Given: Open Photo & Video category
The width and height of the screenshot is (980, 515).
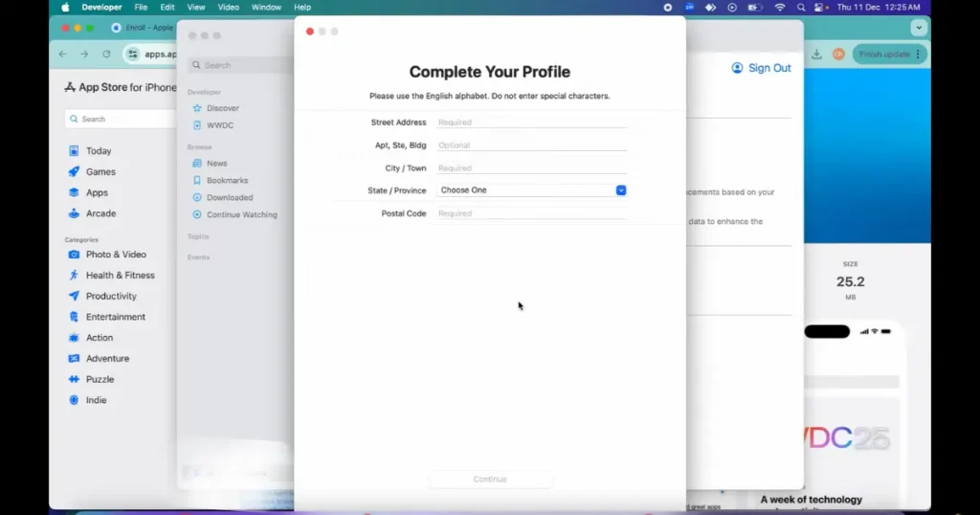Looking at the screenshot, I should point(116,255).
